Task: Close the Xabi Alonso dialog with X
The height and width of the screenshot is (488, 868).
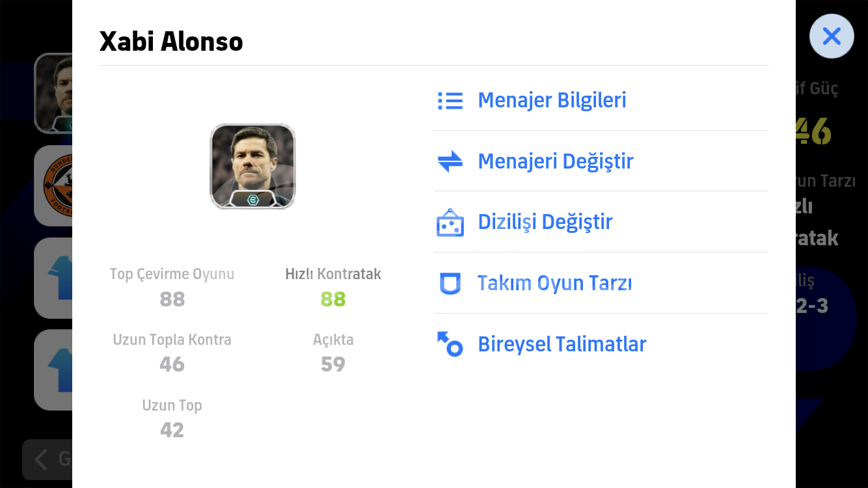Action: click(x=832, y=36)
